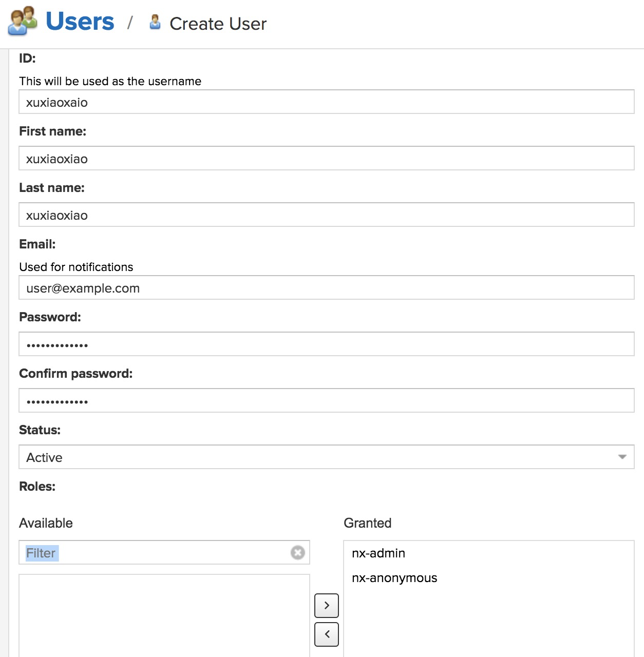Focus the First name text field
The image size is (644, 657).
pyautogui.click(x=327, y=159)
